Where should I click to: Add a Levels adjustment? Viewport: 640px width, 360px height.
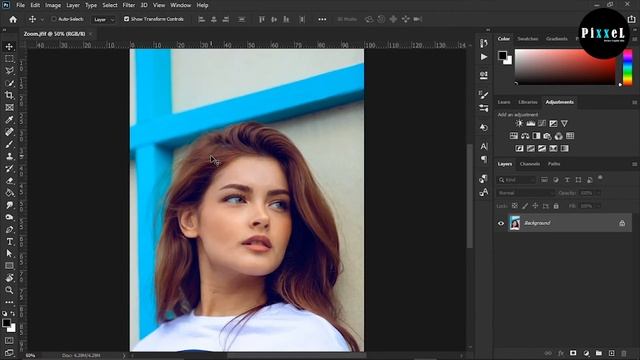point(531,123)
